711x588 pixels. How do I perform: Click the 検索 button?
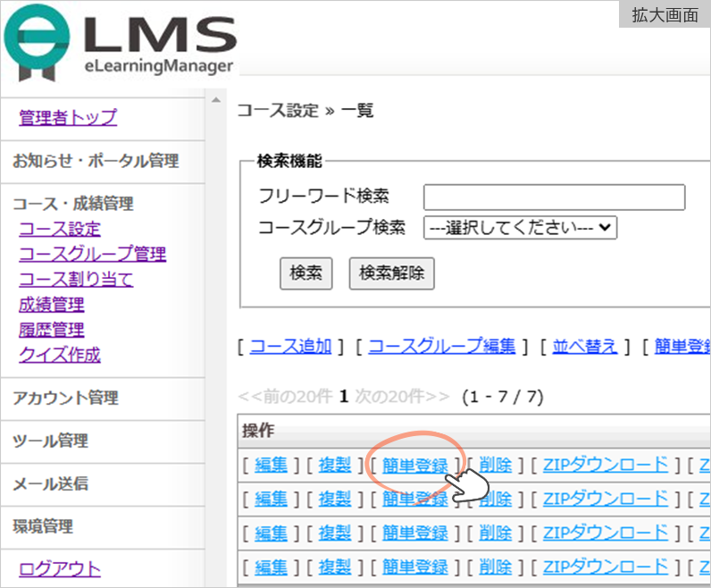[x=306, y=273]
